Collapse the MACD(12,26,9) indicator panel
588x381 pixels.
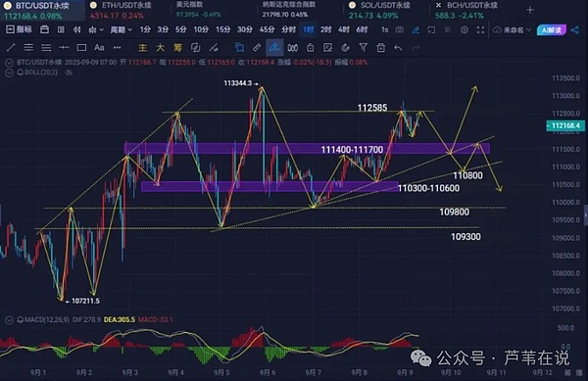coord(9,320)
